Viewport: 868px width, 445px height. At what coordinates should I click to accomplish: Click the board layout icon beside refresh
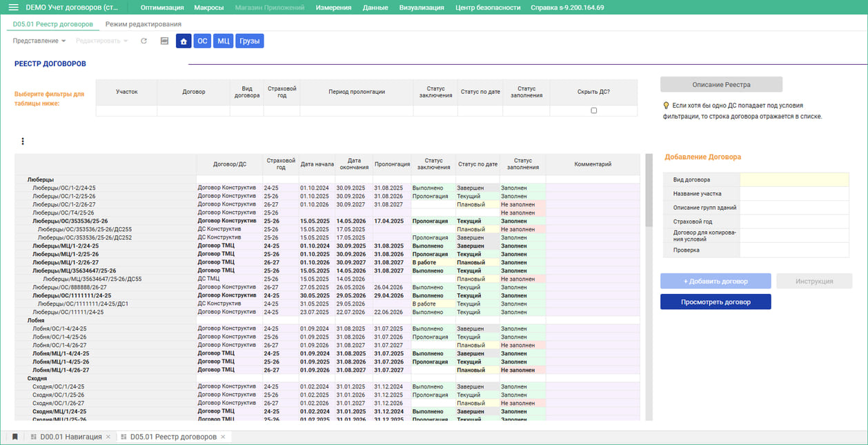point(164,41)
